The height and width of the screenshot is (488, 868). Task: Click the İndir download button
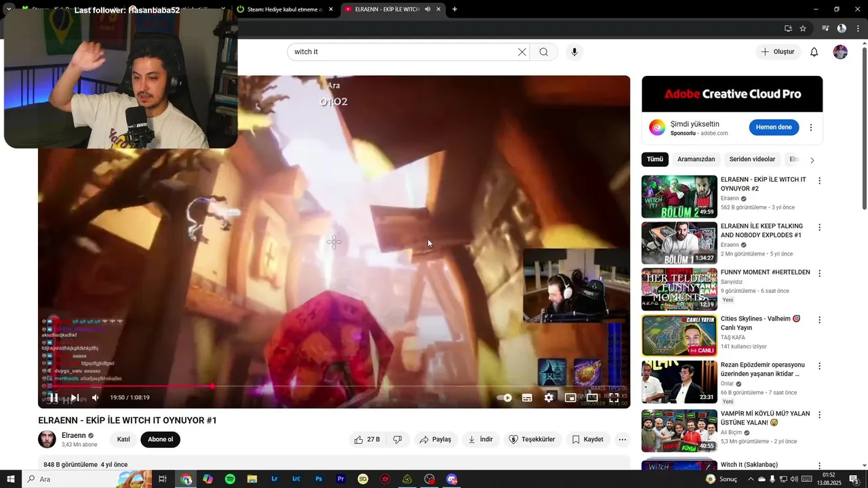click(481, 439)
